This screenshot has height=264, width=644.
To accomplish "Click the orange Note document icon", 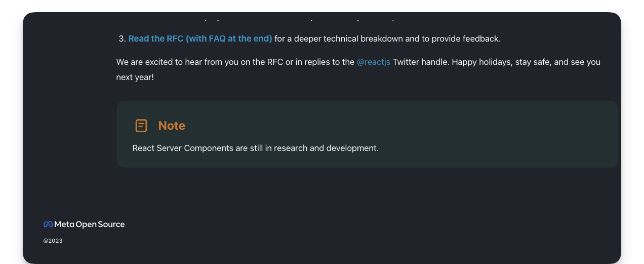I will point(141,126).
